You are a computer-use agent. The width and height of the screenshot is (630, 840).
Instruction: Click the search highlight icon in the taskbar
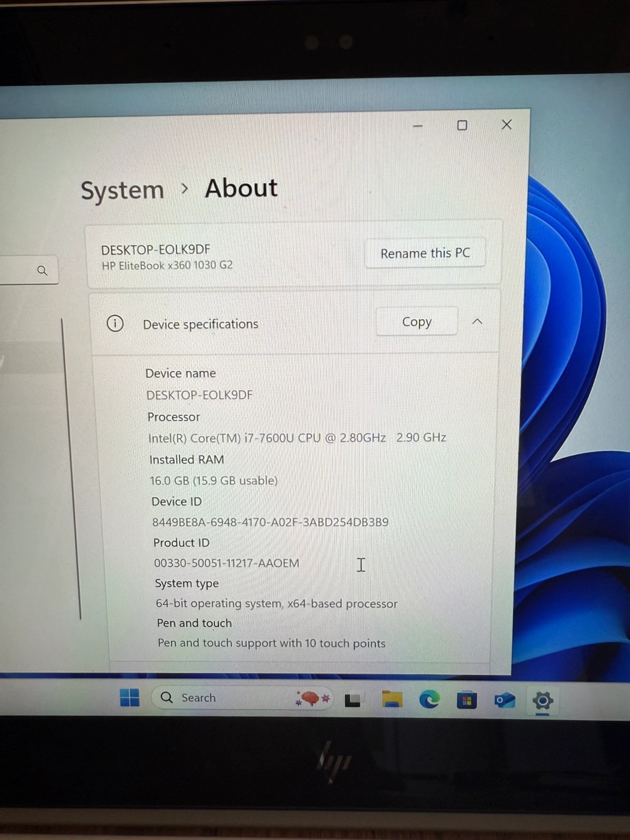tap(313, 698)
